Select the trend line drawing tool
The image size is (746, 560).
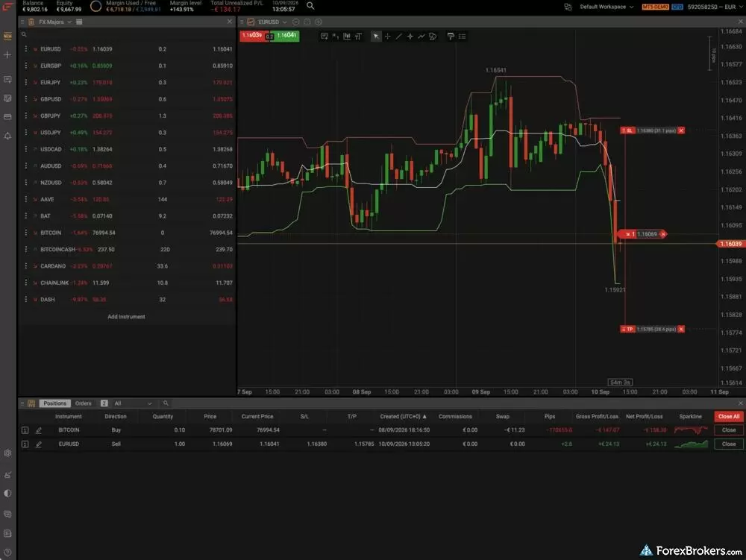coord(398,36)
